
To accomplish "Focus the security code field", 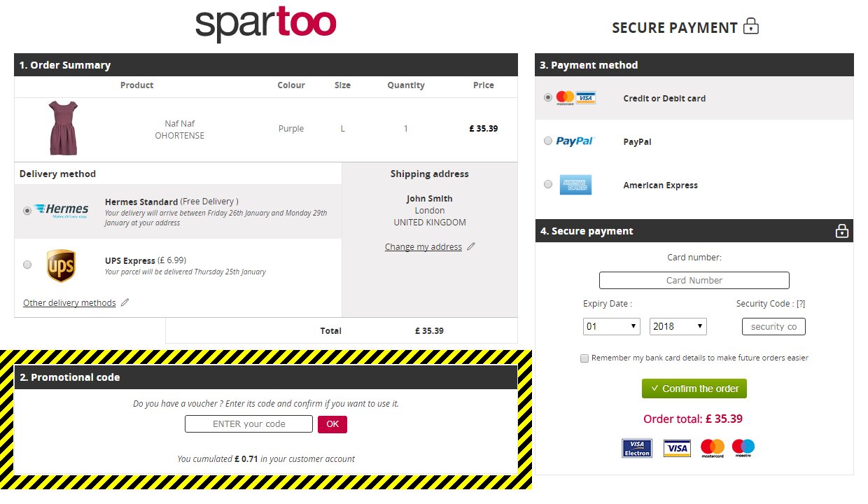I will pos(773,326).
